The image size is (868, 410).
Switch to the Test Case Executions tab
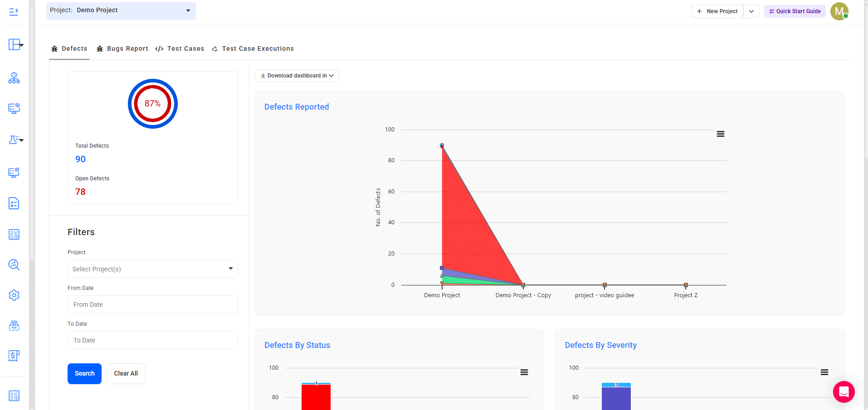253,49
